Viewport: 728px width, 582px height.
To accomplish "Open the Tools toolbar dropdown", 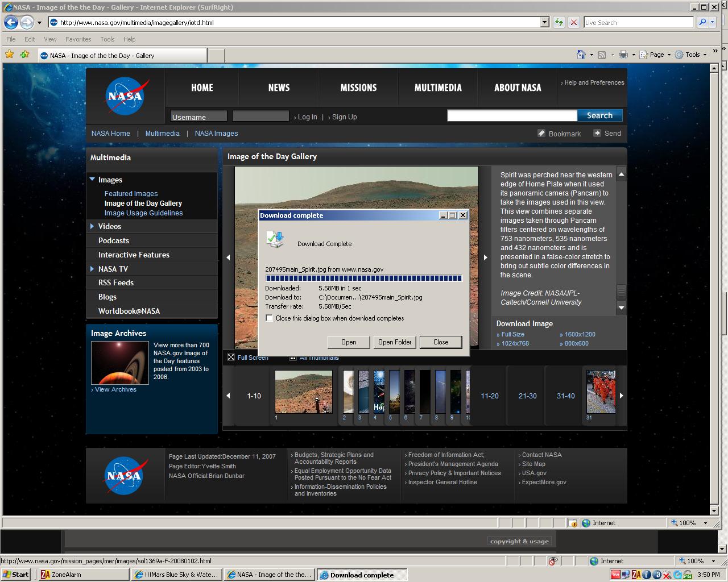I will pos(691,55).
